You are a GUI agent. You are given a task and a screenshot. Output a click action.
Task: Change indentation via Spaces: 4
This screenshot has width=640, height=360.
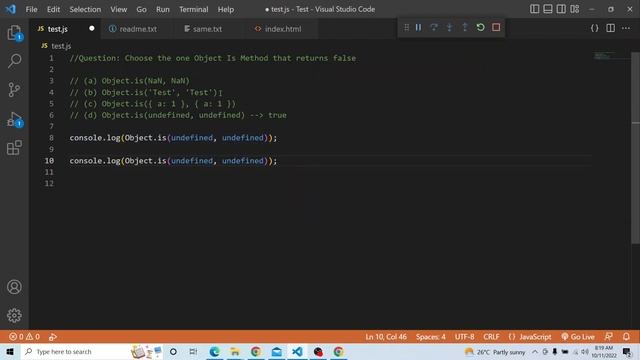431,337
